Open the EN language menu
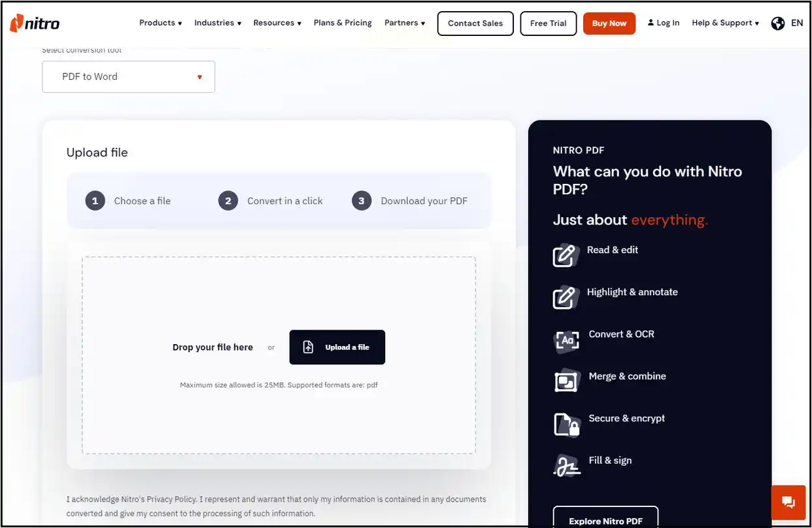The width and height of the screenshot is (812, 528). pos(797,23)
